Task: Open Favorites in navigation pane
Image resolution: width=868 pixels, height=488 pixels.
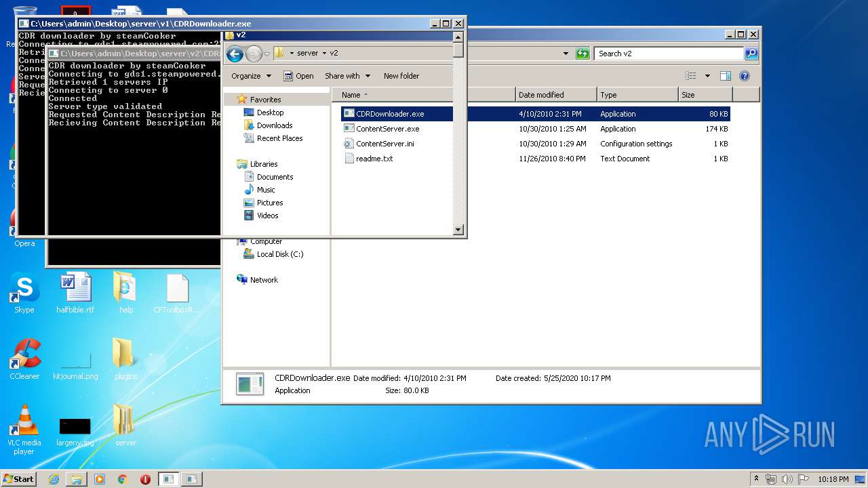Action: point(265,100)
